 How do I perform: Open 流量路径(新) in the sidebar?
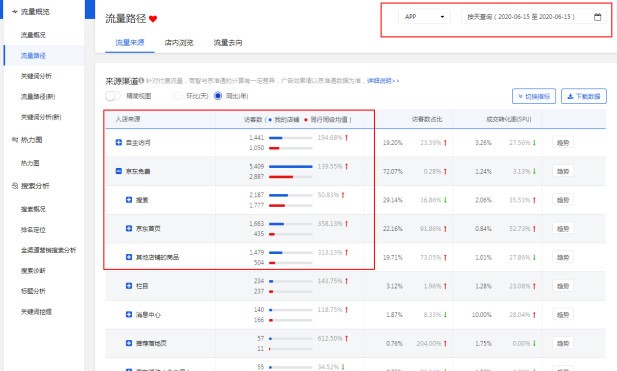pos(38,96)
